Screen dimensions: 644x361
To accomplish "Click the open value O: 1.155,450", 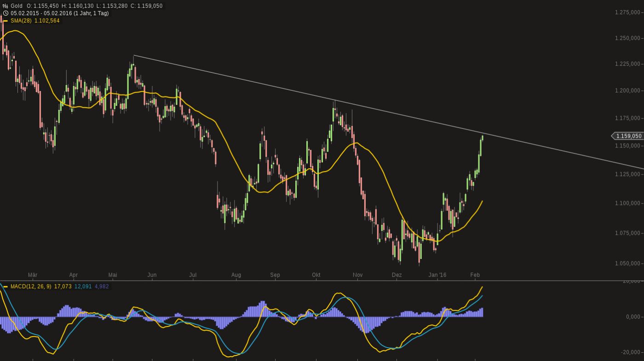I will click(x=42, y=6).
